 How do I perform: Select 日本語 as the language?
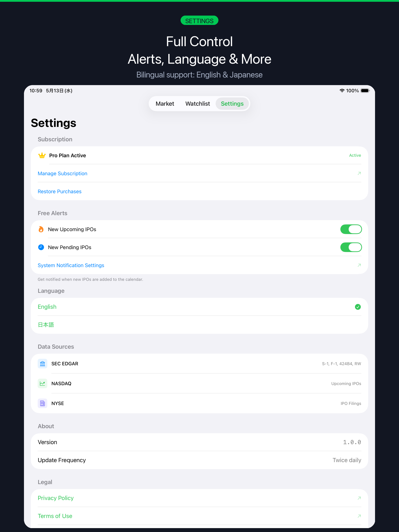[x=199, y=325]
